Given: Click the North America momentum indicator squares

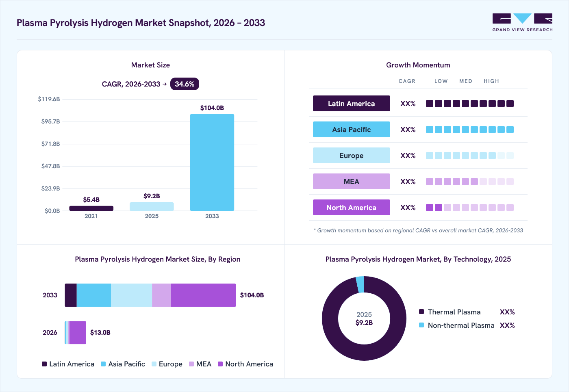Looking at the screenshot, I should pos(470,208).
